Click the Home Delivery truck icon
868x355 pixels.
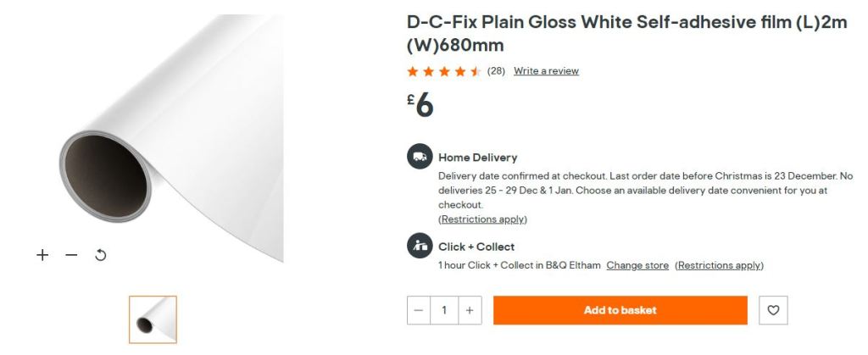tap(420, 157)
